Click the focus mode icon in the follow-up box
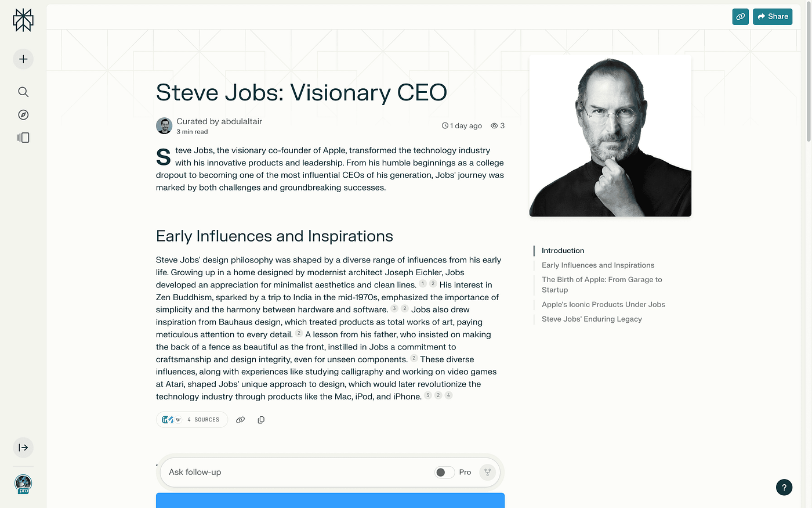 click(487, 473)
